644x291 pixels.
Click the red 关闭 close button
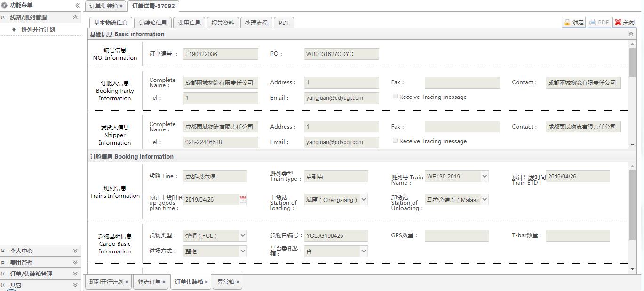tap(624, 22)
